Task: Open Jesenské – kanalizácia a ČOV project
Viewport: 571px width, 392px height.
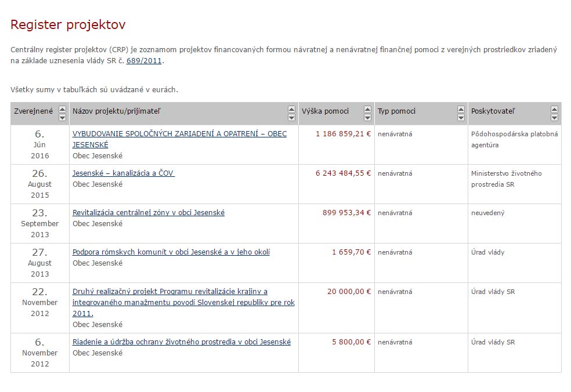Action: pos(123,173)
